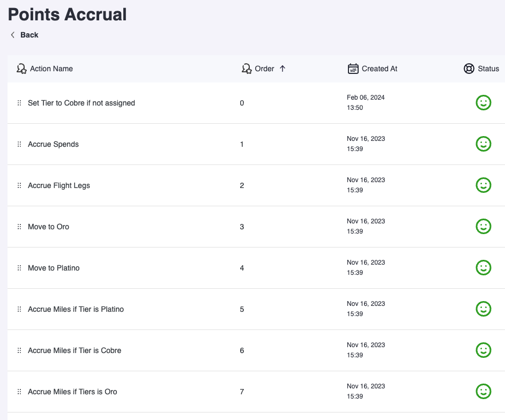Viewport: 505px width, 420px height.
Task: Click the Created At column header
Action: click(379, 69)
